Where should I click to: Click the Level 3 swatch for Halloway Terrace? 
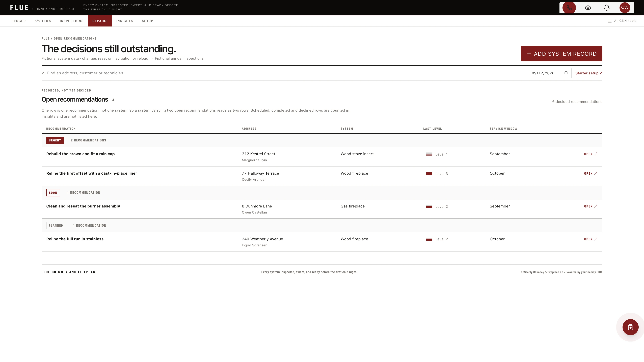(x=429, y=174)
